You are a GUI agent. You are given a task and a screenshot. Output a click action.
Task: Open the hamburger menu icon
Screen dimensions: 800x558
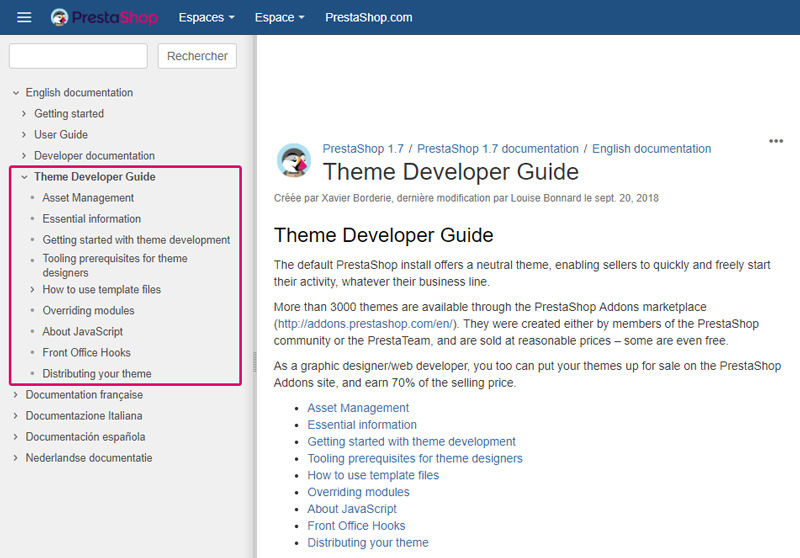tap(24, 17)
